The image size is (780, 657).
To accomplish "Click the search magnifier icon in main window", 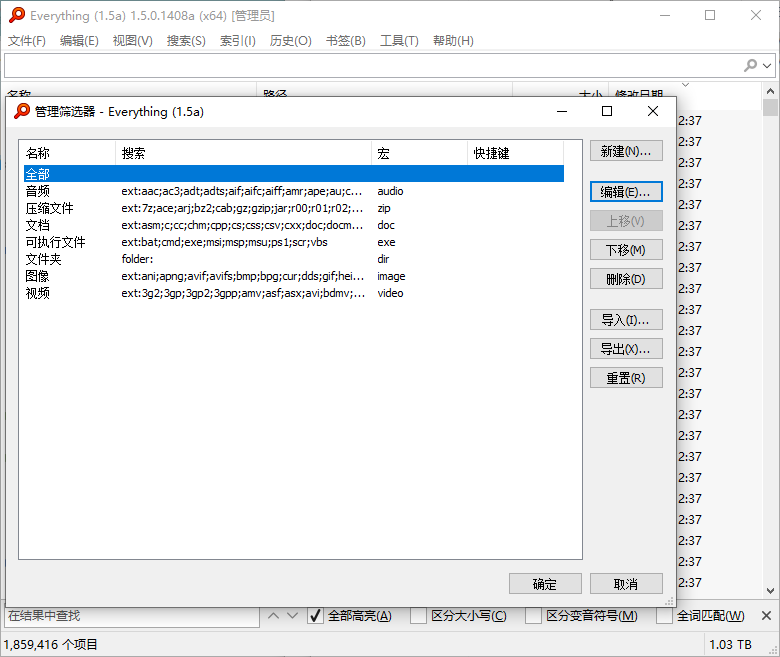I will [750, 65].
